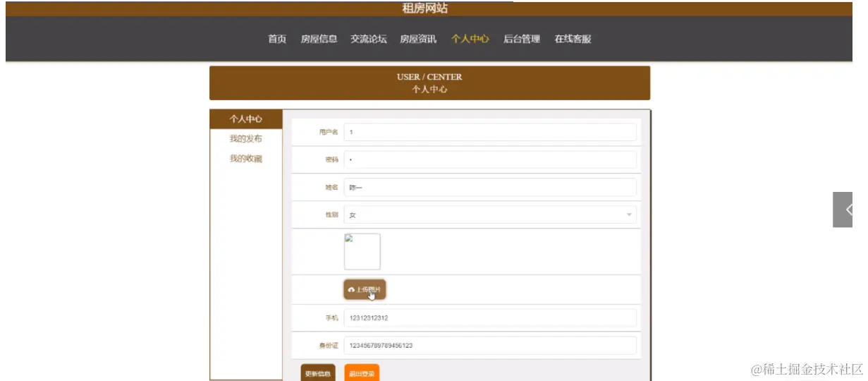Click the orange 退出登录 button
868x381 pixels.
362,373
